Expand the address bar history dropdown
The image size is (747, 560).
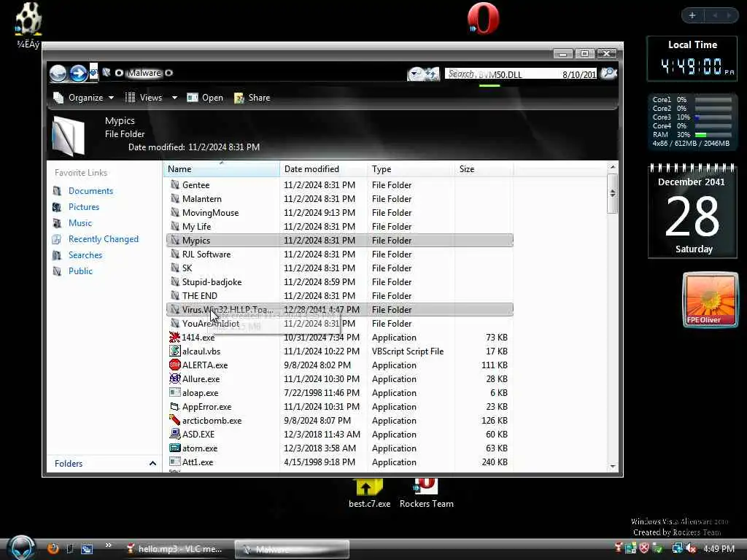(415, 74)
